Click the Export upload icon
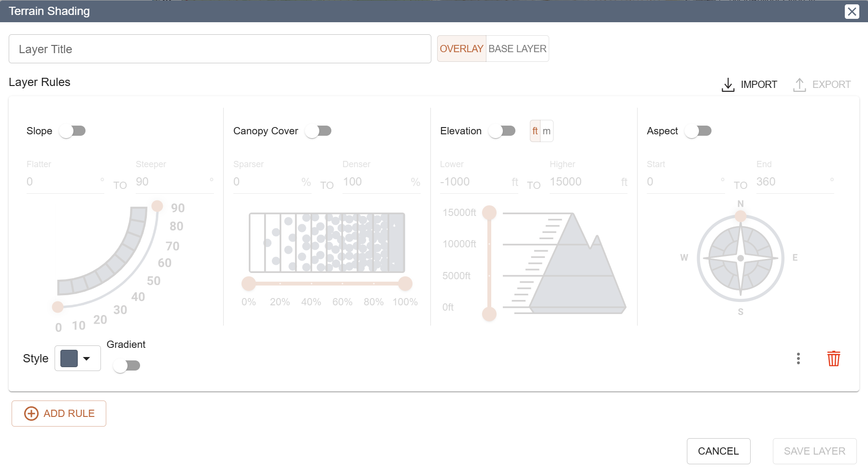 pos(799,85)
